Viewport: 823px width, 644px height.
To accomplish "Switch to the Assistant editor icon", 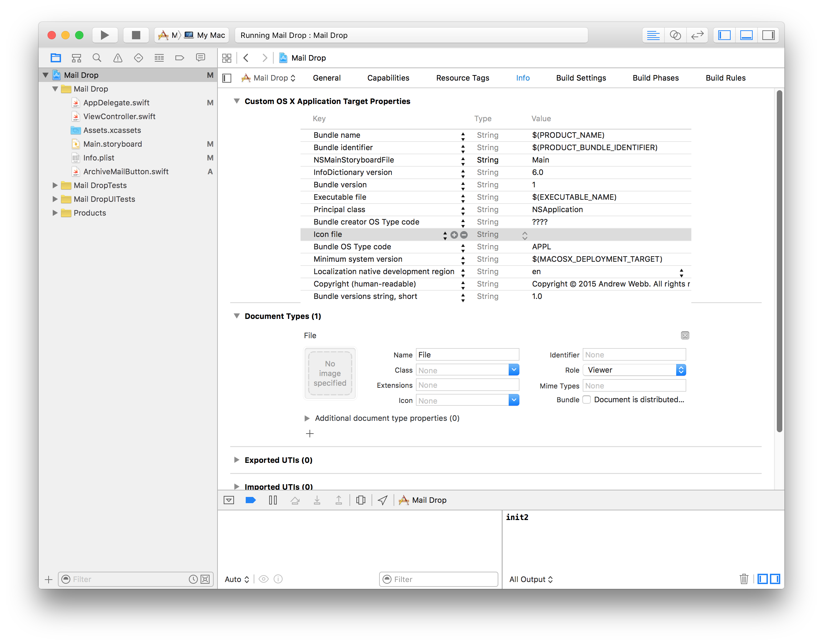I will (x=675, y=35).
